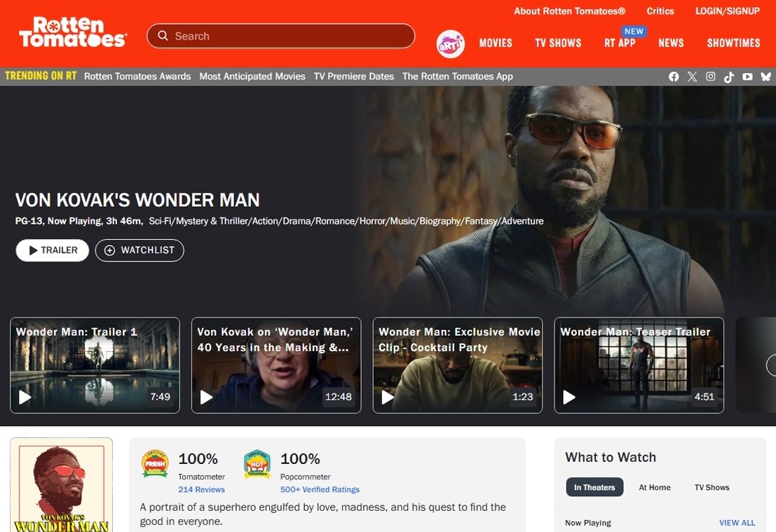Switch to the At Home filter
The height and width of the screenshot is (532, 776).
pyautogui.click(x=655, y=486)
